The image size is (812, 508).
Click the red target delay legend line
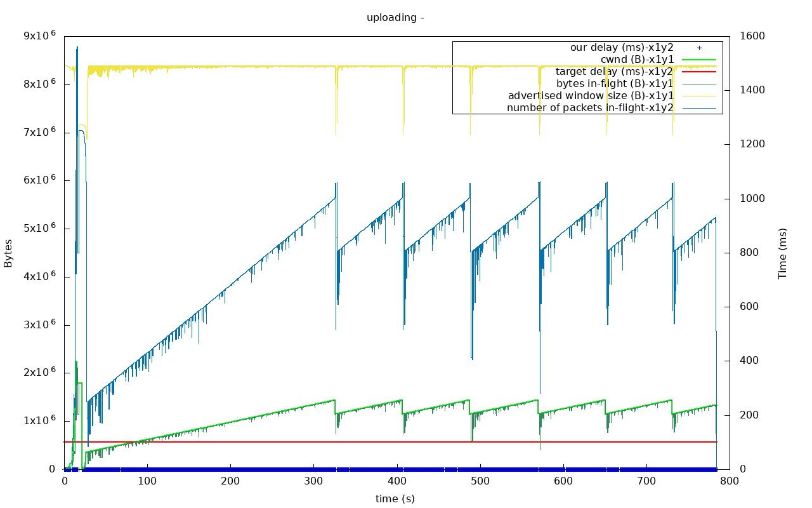[699, 72]
